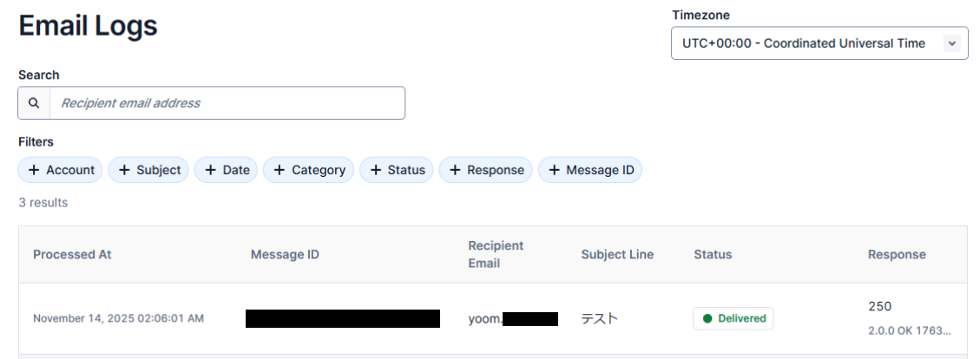Image resolution: width=980 pixels, height=359 pixels.
Task: Select the November 14, 2025 log row
Action: (118, 318)
